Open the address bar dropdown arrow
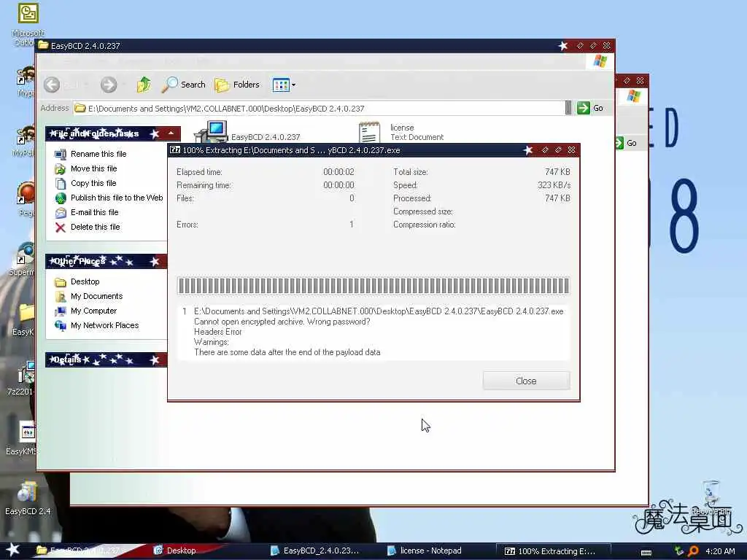Screen dimensions: 747x560 [x=568, y=108]
